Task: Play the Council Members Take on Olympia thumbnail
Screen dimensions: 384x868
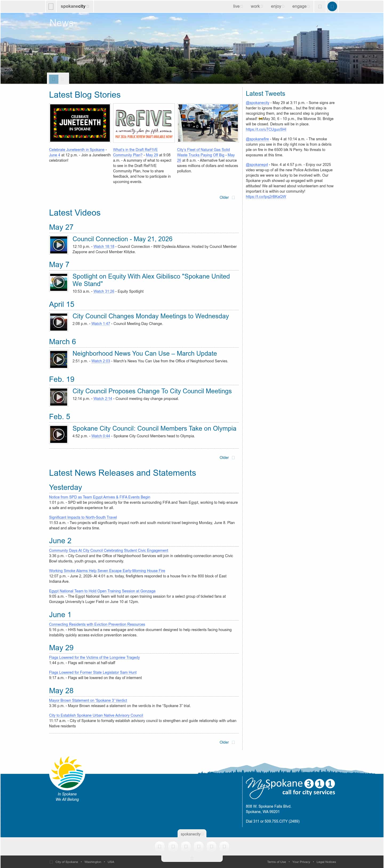Action: 59,434
